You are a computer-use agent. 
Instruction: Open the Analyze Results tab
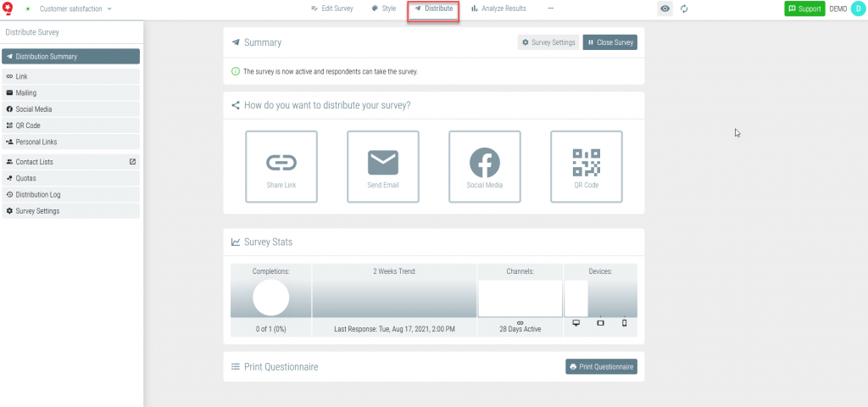[498, 8]
